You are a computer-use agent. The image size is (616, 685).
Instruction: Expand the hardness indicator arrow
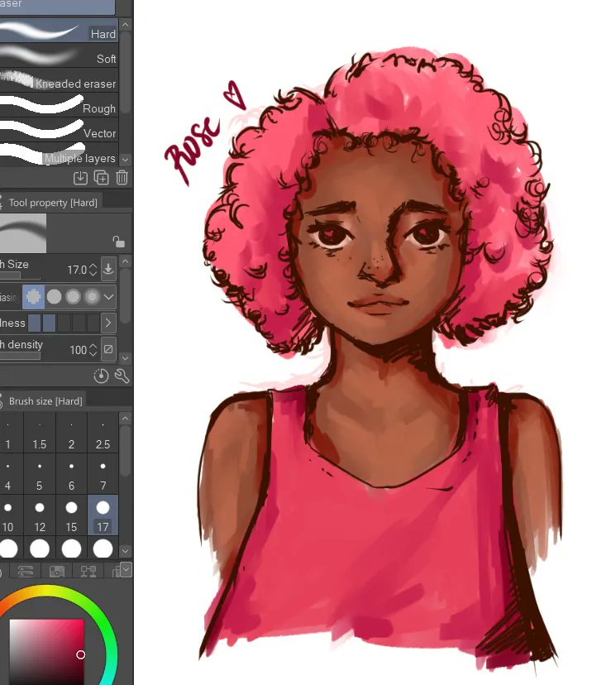pos(108,323)
